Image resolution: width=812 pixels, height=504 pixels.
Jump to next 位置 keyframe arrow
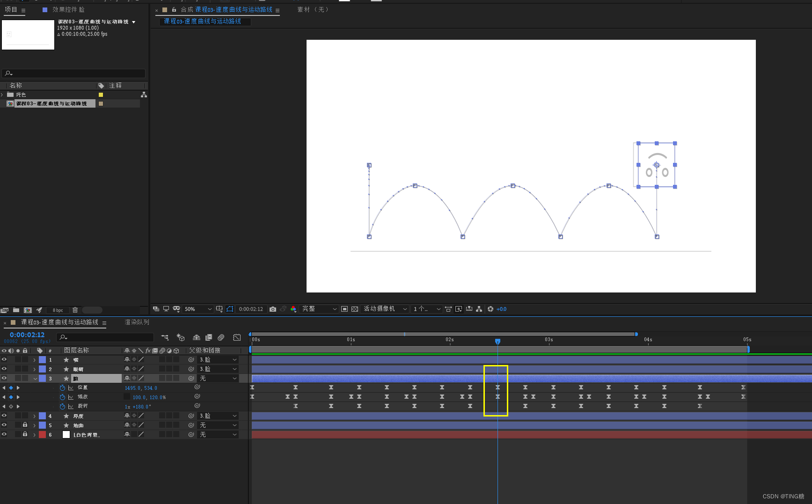pyautogui.click(x=18, y=387)
